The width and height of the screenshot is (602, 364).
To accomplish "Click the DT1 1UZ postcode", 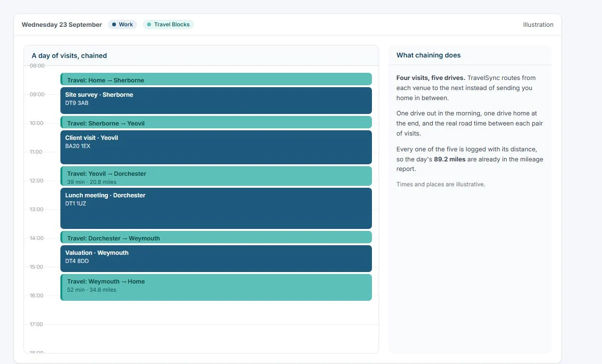I will (x=76, y=204).
